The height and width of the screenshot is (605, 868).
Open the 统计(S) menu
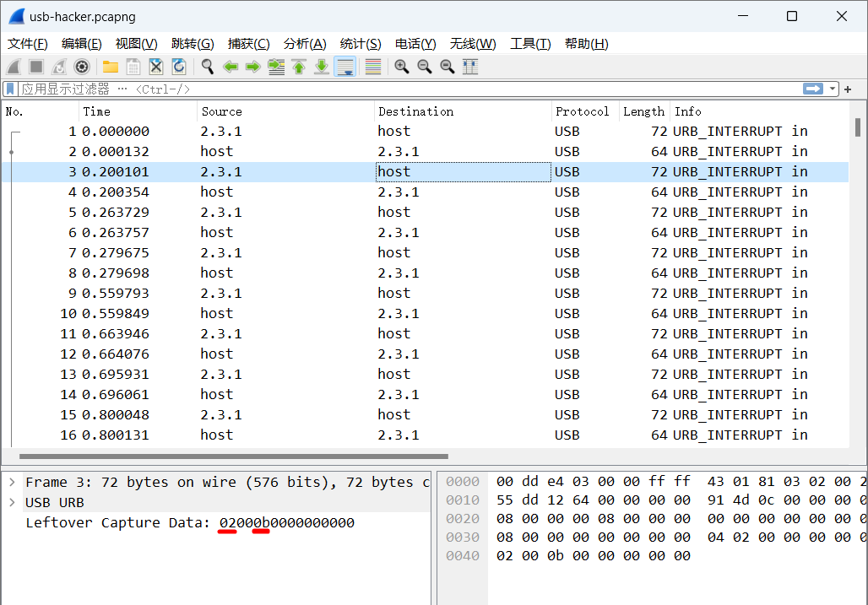(x=361, y=44)
